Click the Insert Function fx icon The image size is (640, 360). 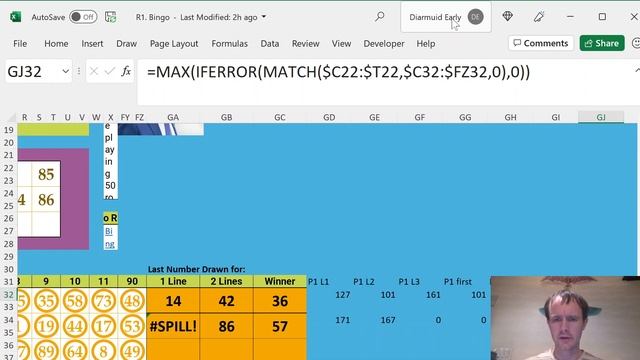coord(126,71)
